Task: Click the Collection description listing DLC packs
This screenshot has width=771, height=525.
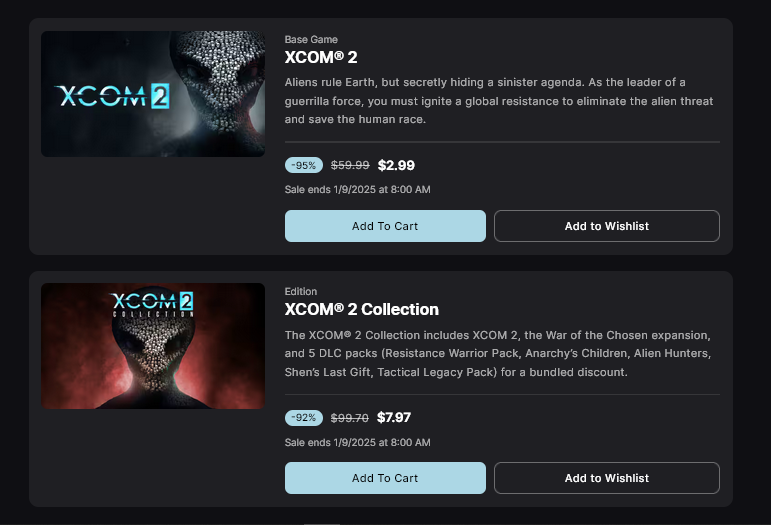Action: point(497,353)
